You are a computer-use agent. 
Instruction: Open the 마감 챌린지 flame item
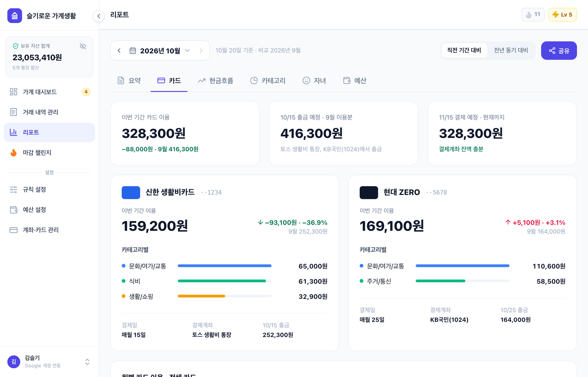click(49, 153)
